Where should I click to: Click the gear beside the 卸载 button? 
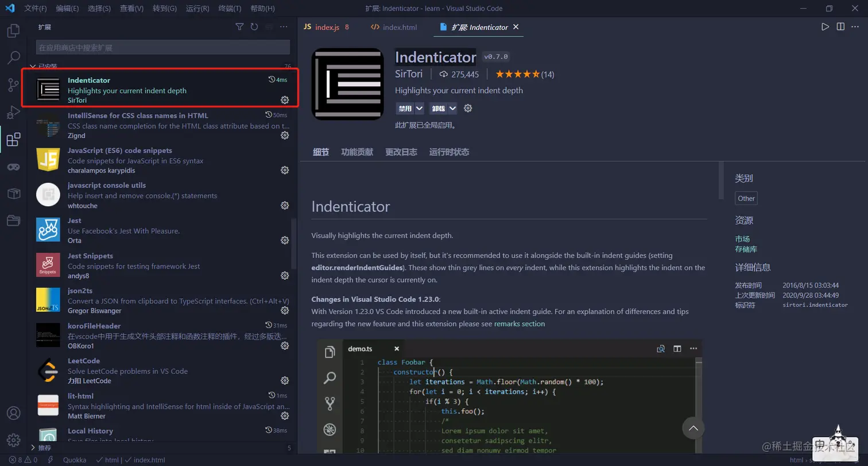click(468, 108)
